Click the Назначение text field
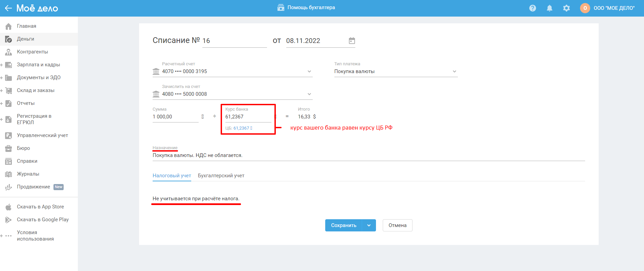The height and width of the screenshot is (271, 644). (369, 155)
